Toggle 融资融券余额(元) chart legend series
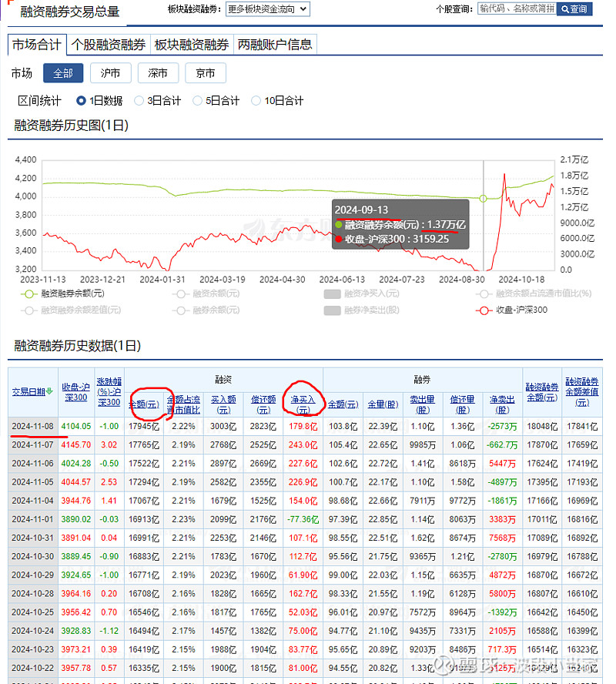616x684 pixels. [63, 293]
